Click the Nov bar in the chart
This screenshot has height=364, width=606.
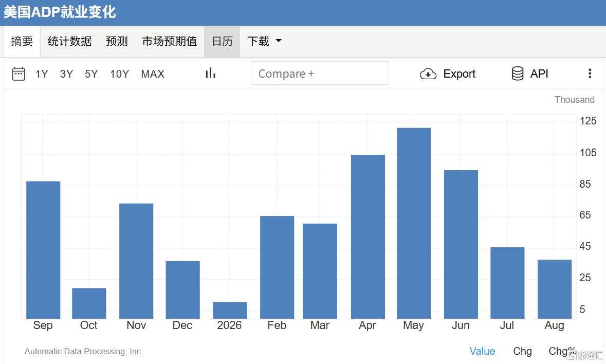pyautogui.click(x=136, y=261)
